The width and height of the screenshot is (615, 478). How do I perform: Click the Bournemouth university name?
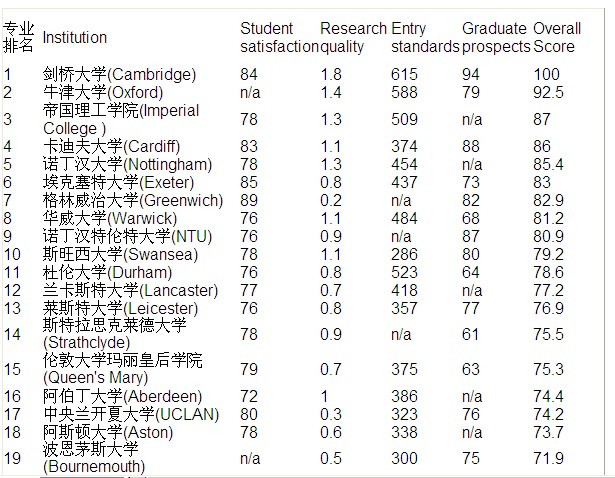pyautogui.click(x=94, y=458)
